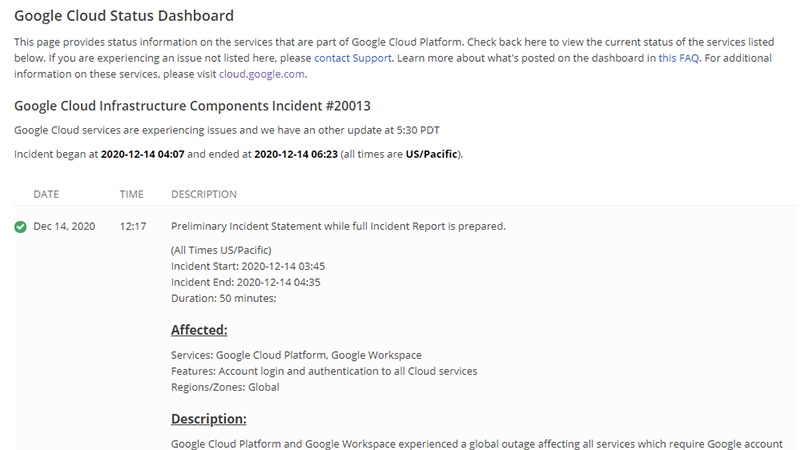The height and width of the screenshot is (450, 800).
Task: Click the Google Cloud Status Dashboard title
Action: pyautogui.click(x=124, y=16)
